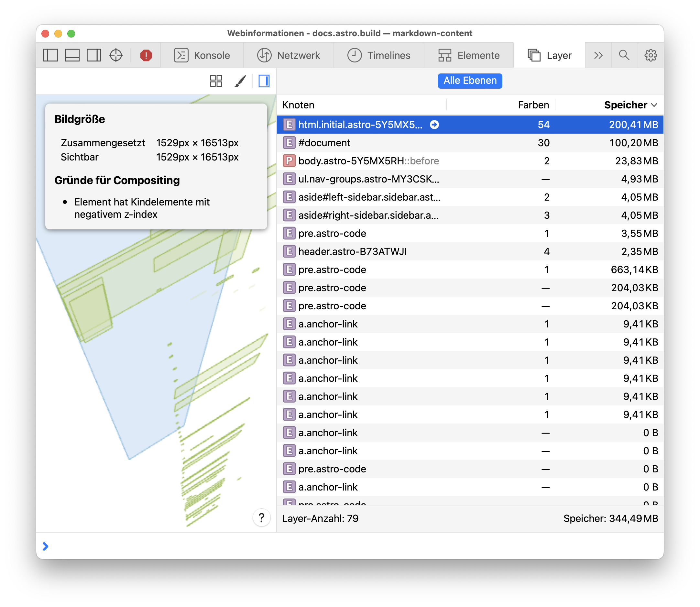Viewport: 700px width, 607px height.
Task: Reveal html.initial node via arrow
Action: pyautogui.click(x=434, y=125)
